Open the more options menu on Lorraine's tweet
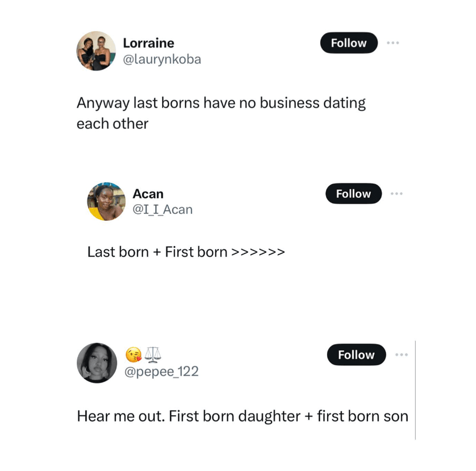This screenshot has width=476, height=471. tap(393, 43)
